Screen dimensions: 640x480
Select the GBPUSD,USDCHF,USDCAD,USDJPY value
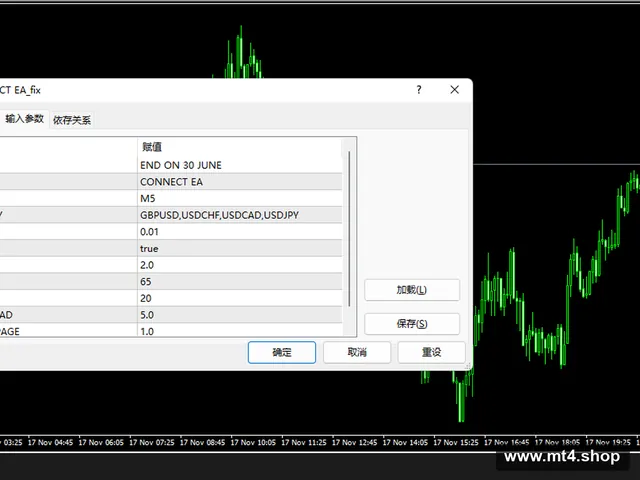(x=240, y=215)
